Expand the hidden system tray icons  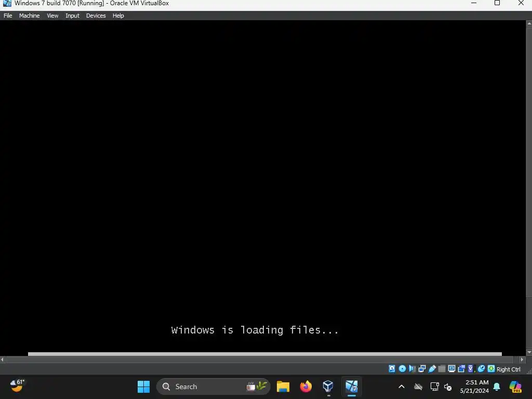[402, 387]
